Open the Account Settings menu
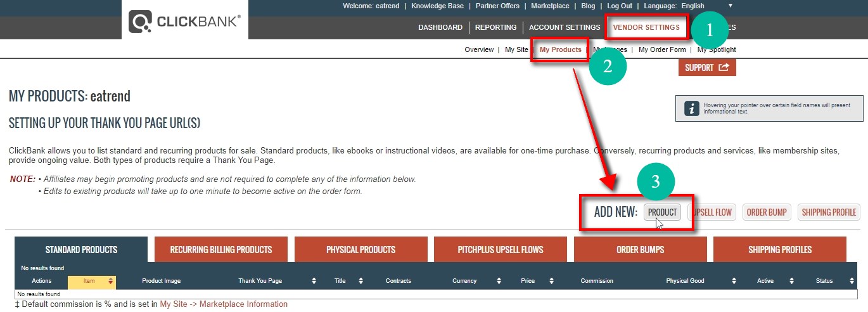868x312 pixels. pos(565,27)
